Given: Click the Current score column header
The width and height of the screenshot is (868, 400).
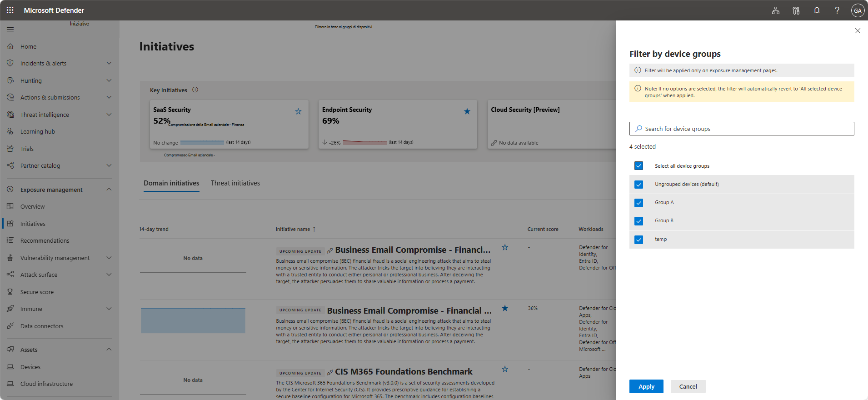Looking at the screenshot, I should [x=543, y=229].
